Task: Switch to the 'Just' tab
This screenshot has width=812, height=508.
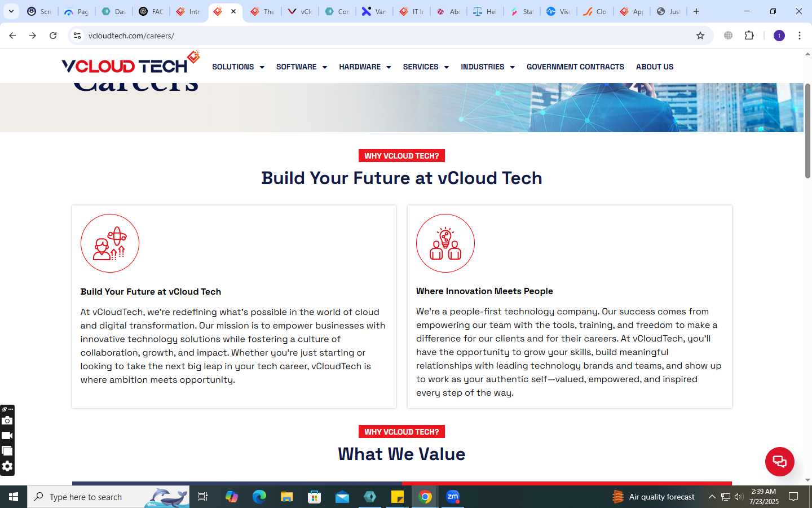Action: 669,11
